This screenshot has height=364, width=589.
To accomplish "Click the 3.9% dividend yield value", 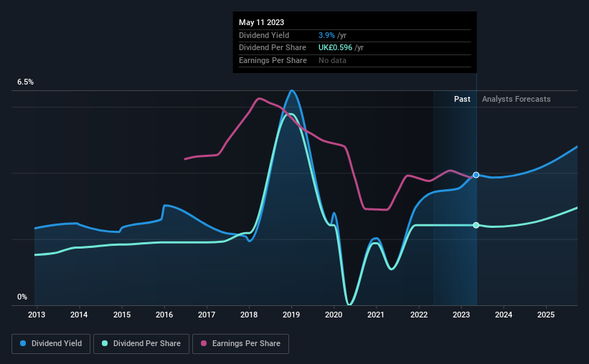I will coord(326,35).
